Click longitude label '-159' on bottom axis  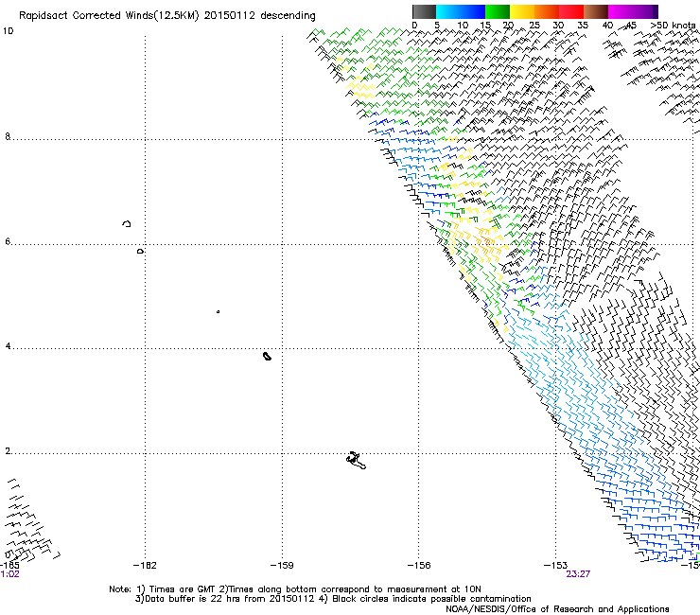coord(282,566)
